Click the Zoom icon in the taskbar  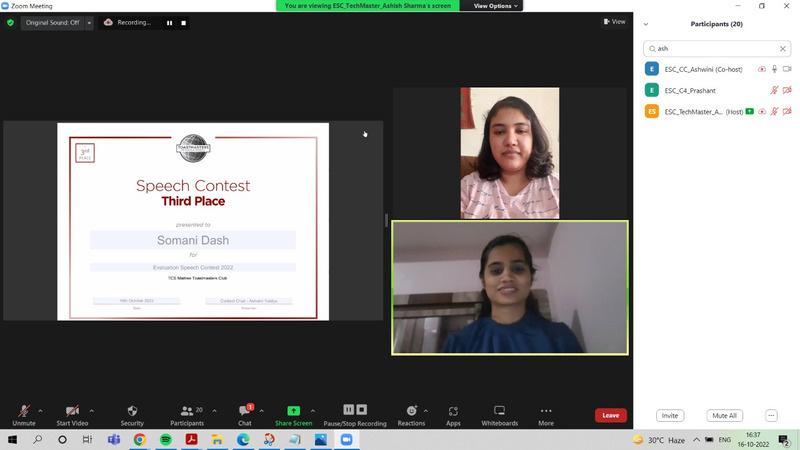[346, 439]
